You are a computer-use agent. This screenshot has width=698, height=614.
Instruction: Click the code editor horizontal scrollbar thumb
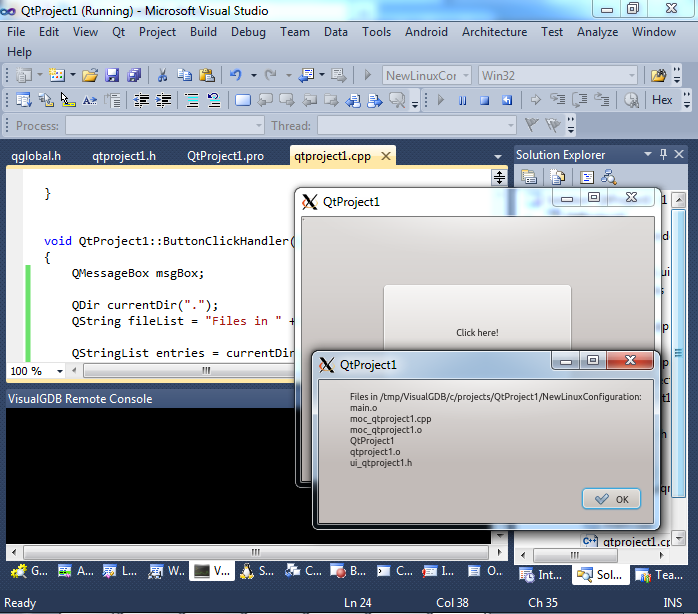point(189,370)
